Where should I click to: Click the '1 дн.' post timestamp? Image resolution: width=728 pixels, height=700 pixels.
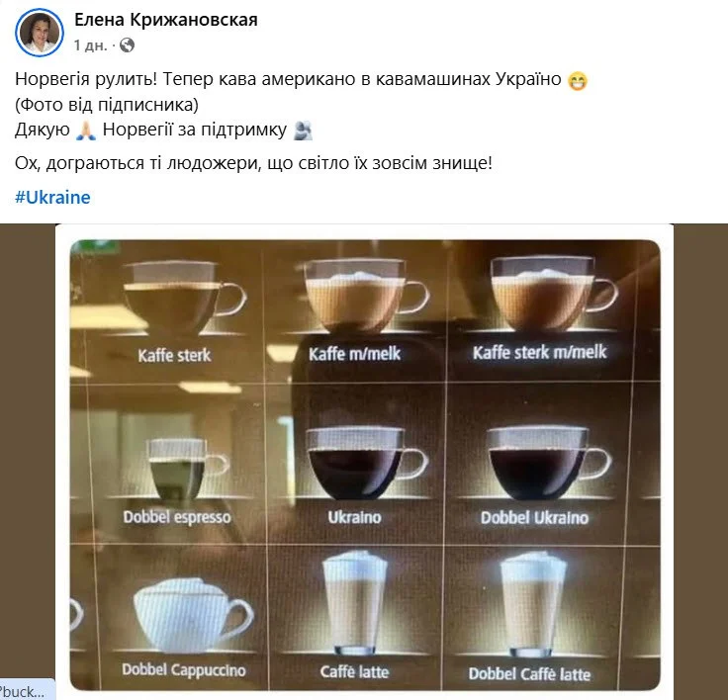[x=91, y=45]
